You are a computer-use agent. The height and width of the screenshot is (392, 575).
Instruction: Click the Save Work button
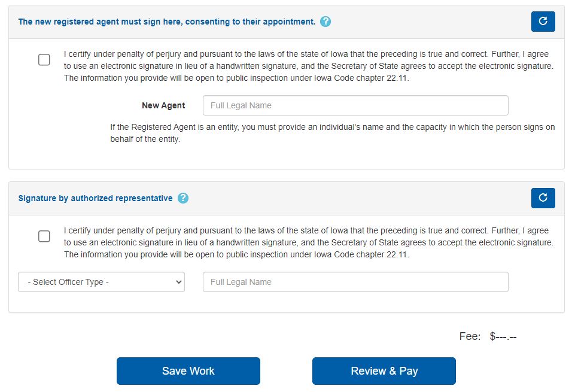(188, 370)
